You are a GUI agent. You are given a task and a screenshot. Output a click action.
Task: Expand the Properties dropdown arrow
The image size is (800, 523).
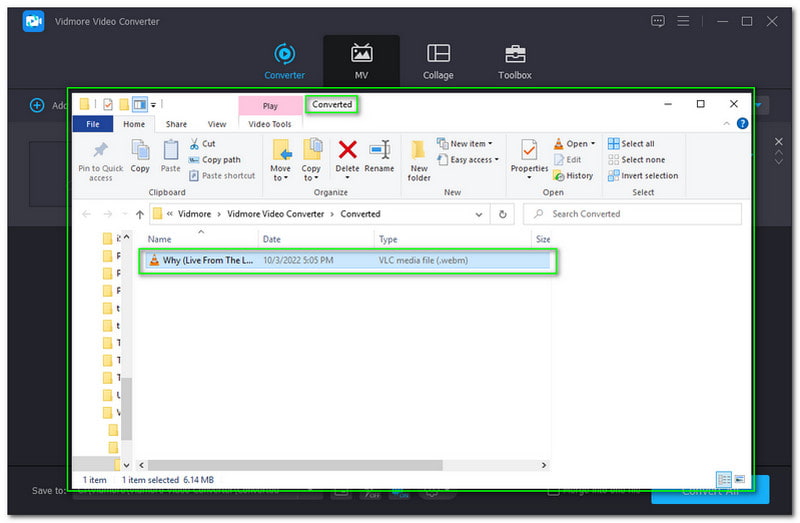[529, 178]
